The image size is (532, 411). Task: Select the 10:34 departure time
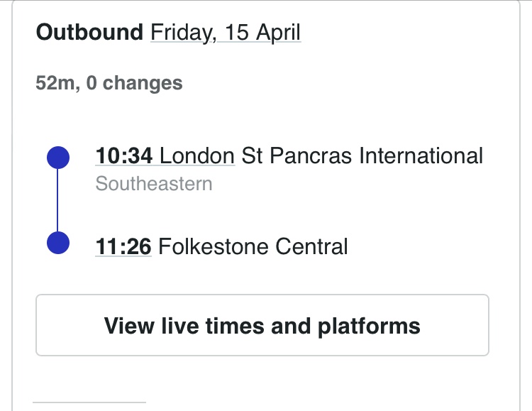[x=123, y=155]
